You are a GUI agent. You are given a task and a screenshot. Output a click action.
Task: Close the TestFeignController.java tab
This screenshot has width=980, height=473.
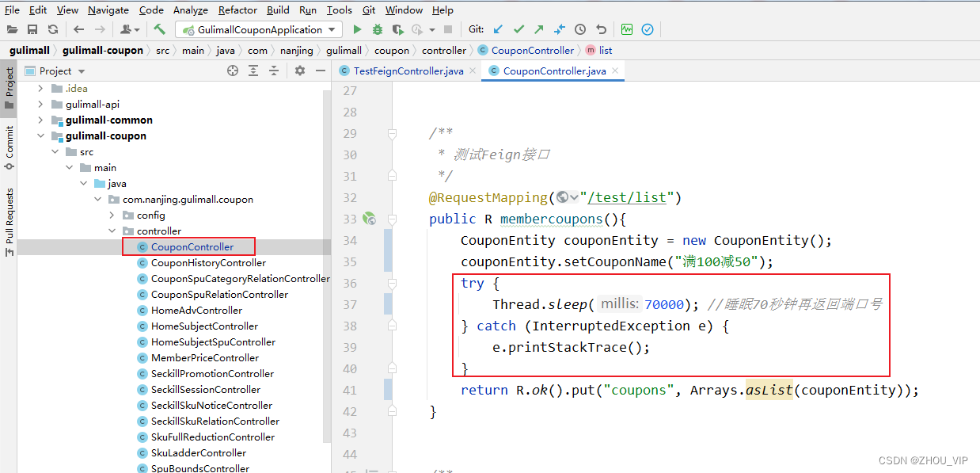[472, 71]
